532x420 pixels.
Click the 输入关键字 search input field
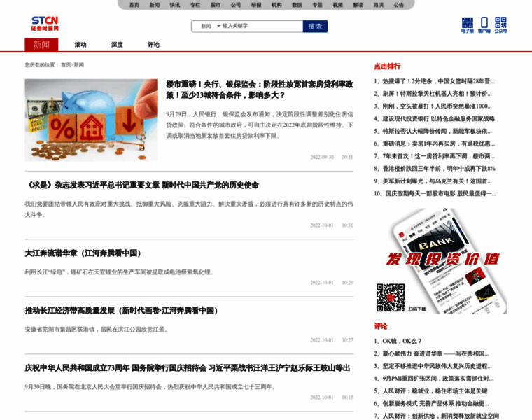(260, 26)
